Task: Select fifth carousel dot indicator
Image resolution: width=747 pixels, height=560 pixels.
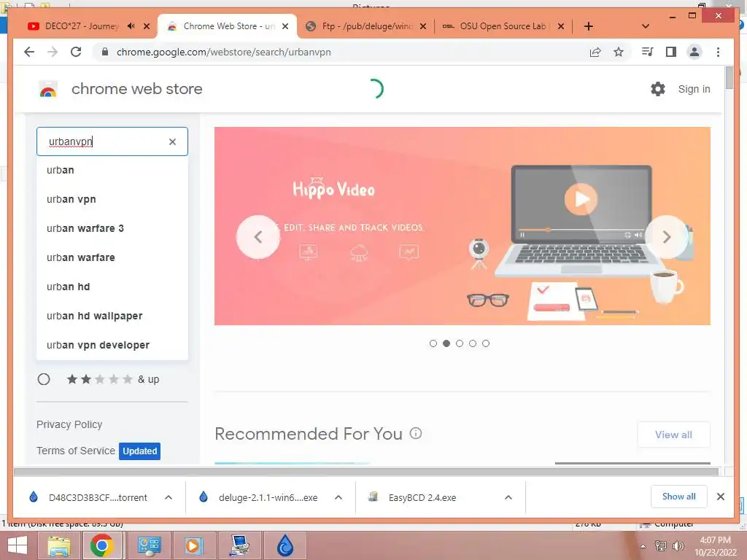Action: coord(485,343)
